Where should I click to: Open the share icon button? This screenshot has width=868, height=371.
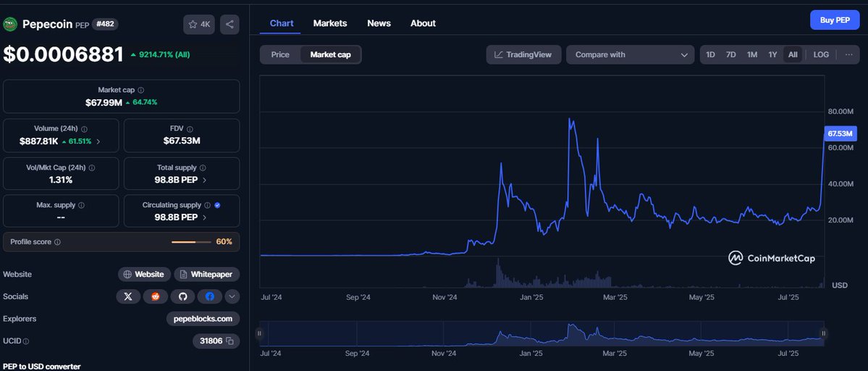point(229,25)
